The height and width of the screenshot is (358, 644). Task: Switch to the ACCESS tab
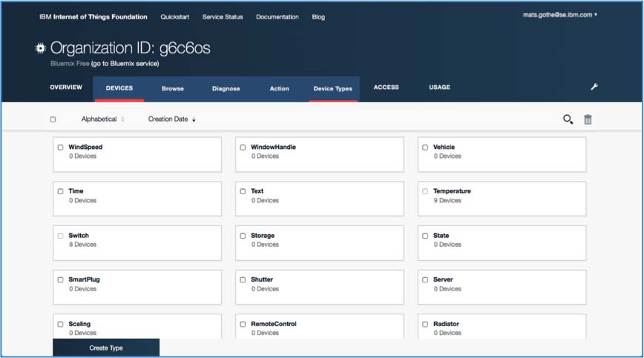pyautogui.click(x=386, y=87)
